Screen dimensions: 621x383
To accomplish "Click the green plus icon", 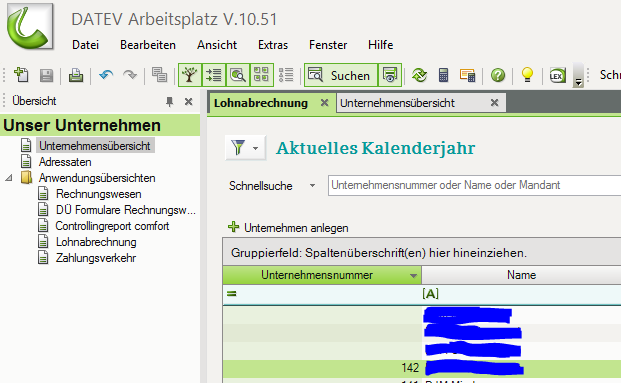I will [234, 227].
